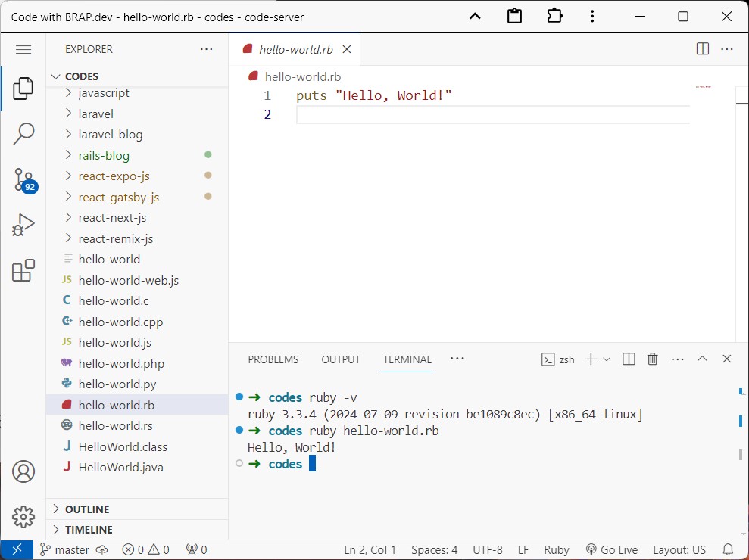The image size is (749, 560).
Task: Open Source Control view with 92 badge
Action: (x=23, y=179)
